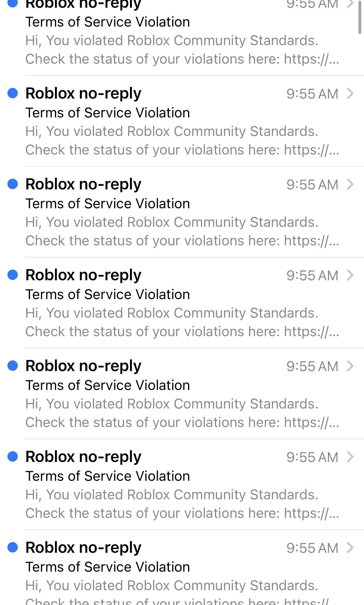This screenshot has width=364, height=605.
Task: Click the unread blue dot on the third email
Action: [x=13, y=184]
